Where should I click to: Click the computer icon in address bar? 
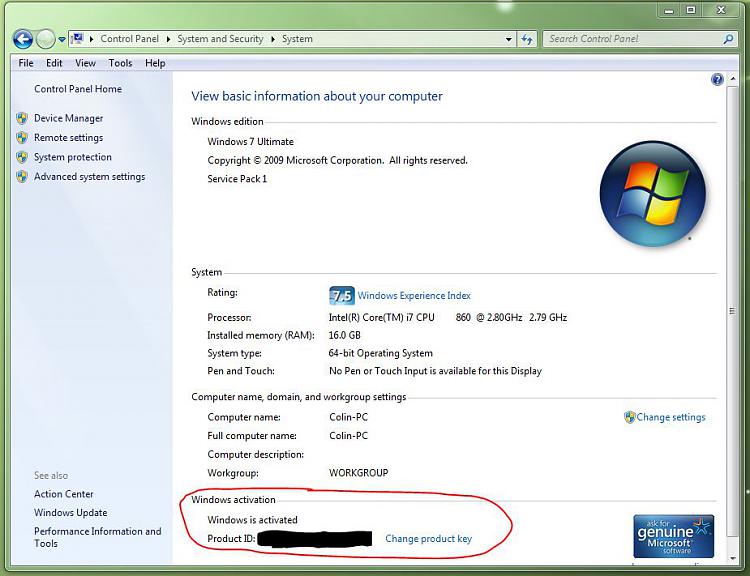(77, 39)
